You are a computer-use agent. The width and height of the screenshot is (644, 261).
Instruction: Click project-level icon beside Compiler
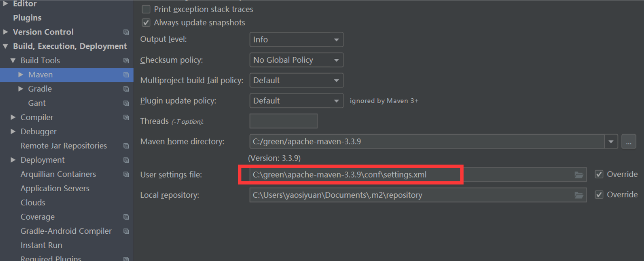point(126,118)
